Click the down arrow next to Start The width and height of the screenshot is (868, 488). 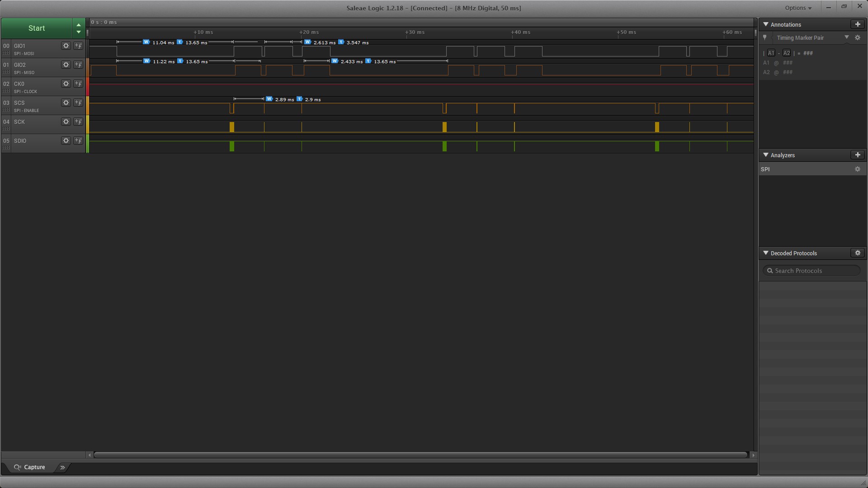[x=79, y=32]
